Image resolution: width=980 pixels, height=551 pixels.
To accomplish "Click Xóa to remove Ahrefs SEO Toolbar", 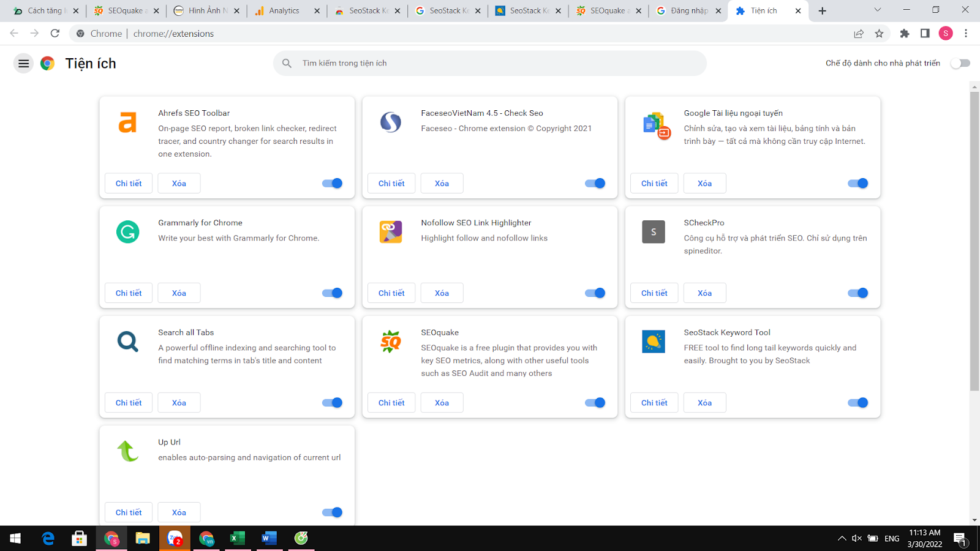I will coord(179,183).
